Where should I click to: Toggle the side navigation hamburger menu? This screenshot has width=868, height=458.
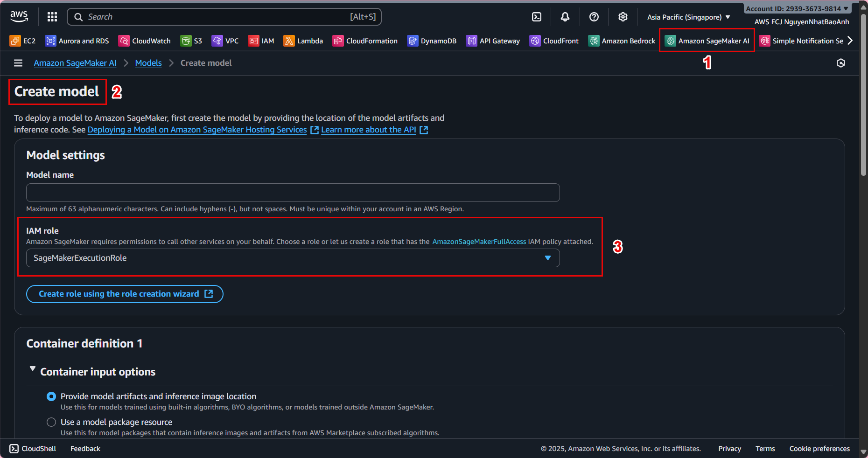18,63
